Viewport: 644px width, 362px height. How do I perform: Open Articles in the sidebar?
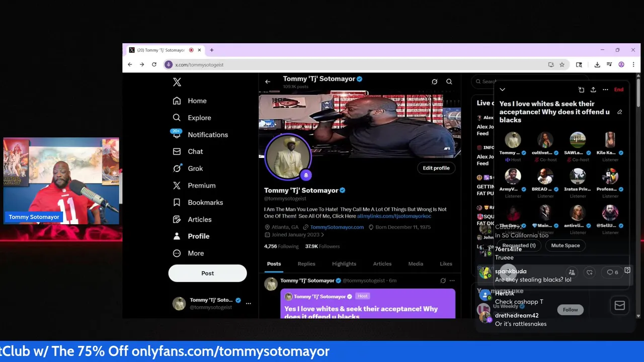coord(192,219)
